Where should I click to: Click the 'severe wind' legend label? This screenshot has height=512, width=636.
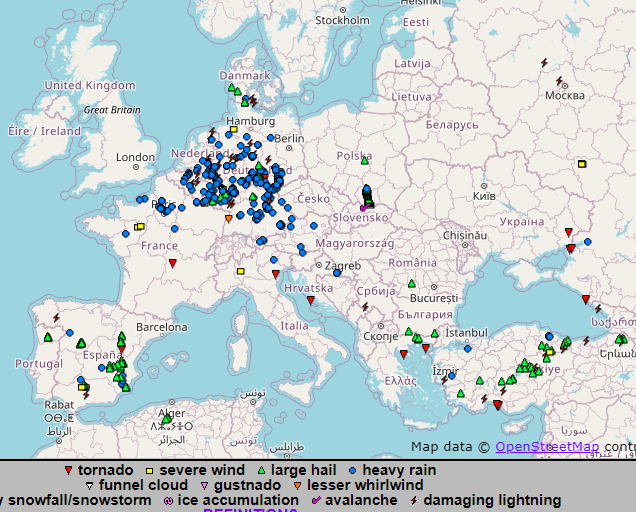[202, 470]
